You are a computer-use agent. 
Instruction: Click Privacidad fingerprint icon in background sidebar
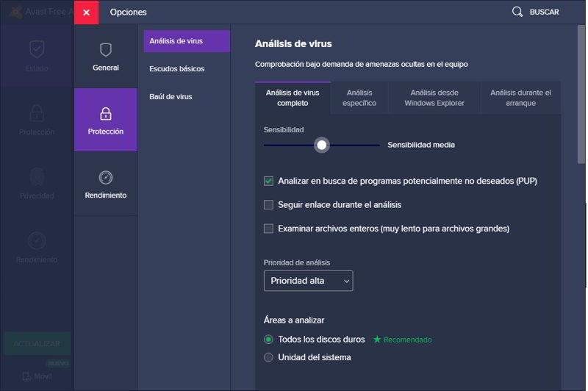pos(37,177)
